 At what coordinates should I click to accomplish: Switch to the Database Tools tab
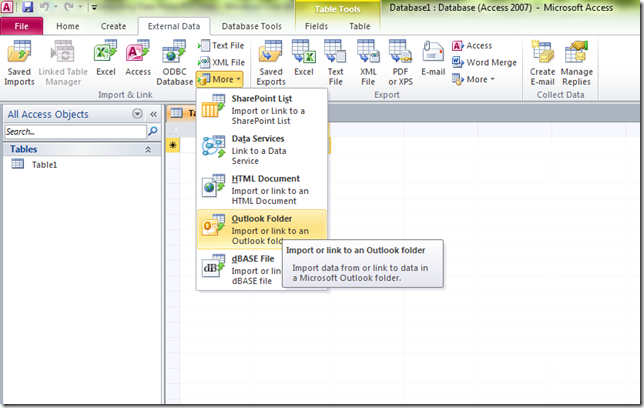pos(252,26)
